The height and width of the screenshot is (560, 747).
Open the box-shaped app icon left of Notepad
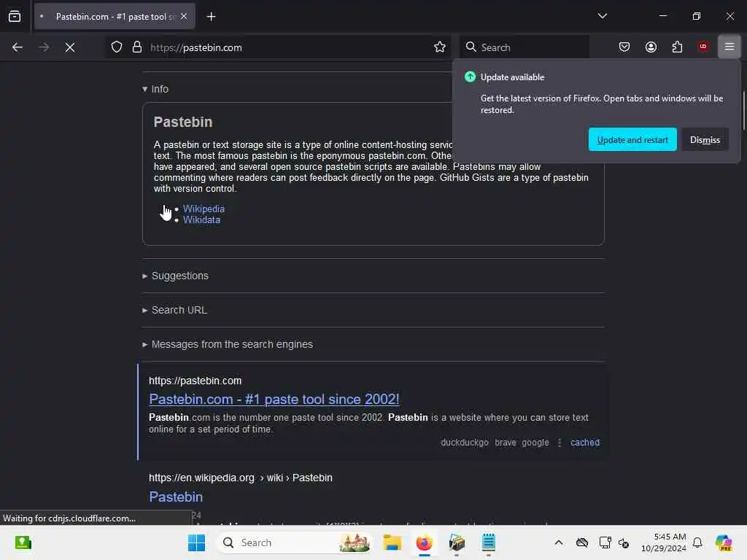(457, 542)
